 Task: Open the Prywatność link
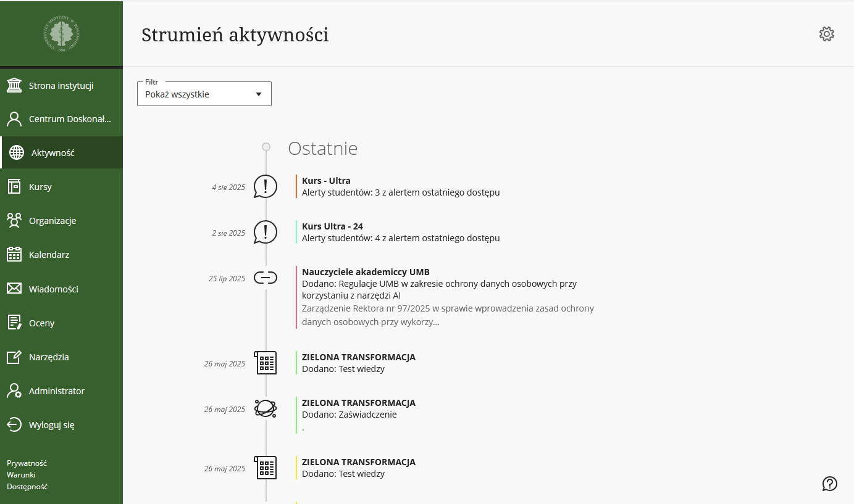(27, 463)
